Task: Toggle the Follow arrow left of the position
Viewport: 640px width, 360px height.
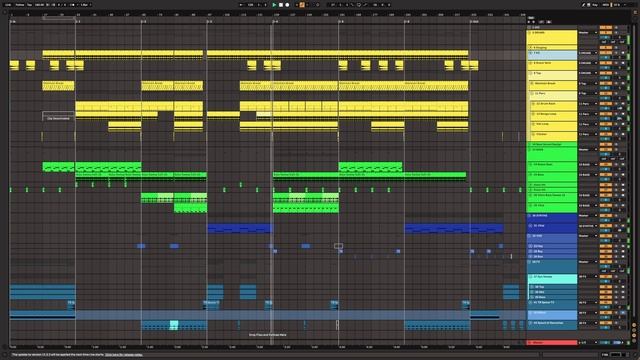Action: [241, 5]
